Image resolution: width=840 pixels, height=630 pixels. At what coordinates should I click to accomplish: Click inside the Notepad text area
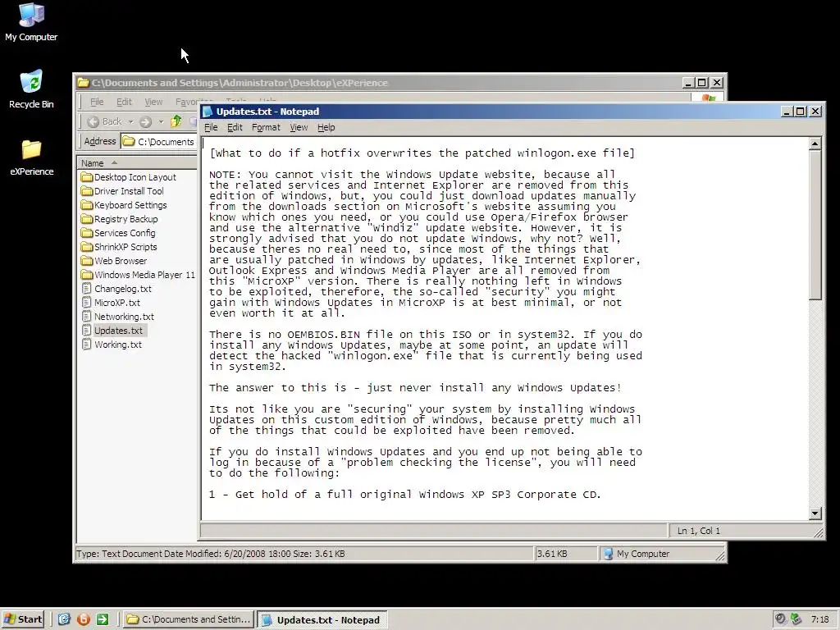pyautogui.click(x=504, y=328)
